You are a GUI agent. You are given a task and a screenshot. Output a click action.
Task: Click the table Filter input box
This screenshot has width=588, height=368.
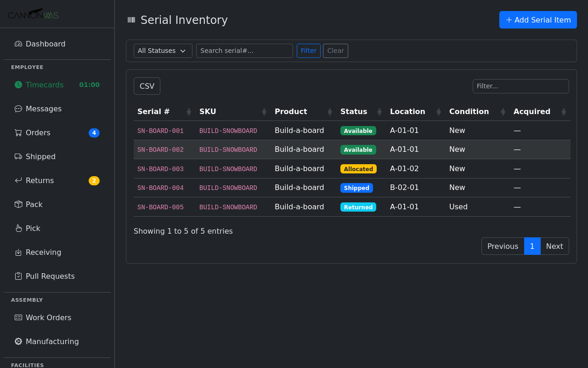pos(520,86)
